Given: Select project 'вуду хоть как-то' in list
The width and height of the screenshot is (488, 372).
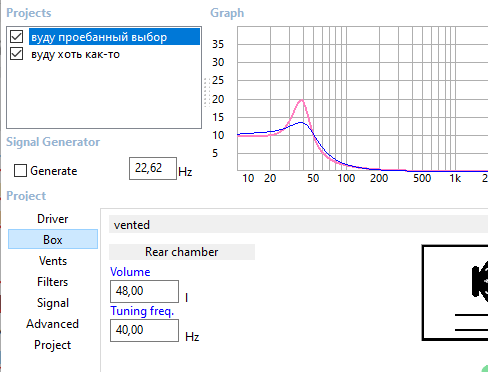Looking at the screenshot, I should pyautogui.click(x=75, y=54).
